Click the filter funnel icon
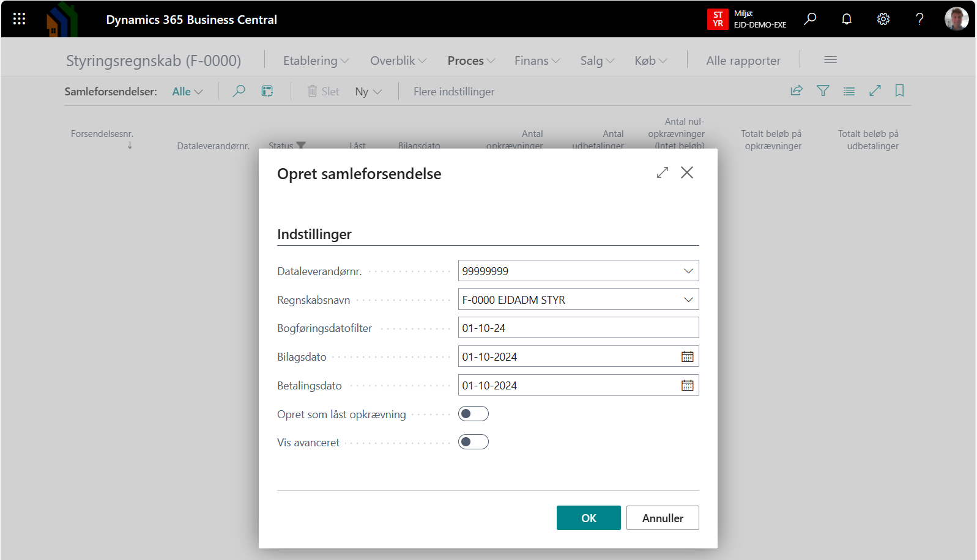This screenshot has width=977, height=560. tap(823, 91)
